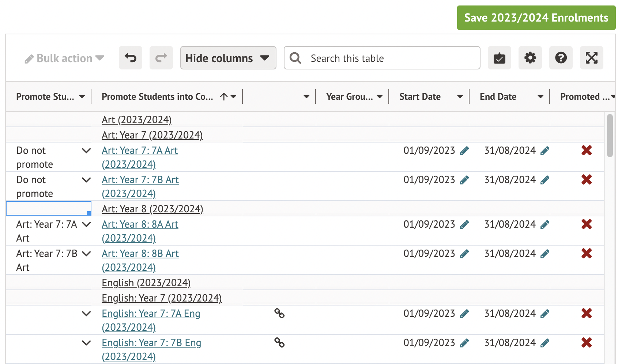Open Bulk action dropdown
This screenshot has width=618, height=364.
65,58
